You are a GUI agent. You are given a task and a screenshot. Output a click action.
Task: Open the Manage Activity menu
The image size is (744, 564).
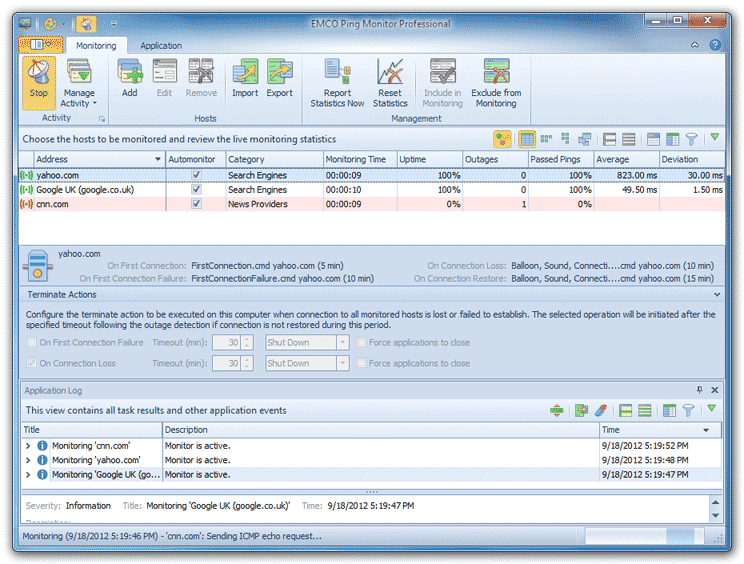[79, 83]
